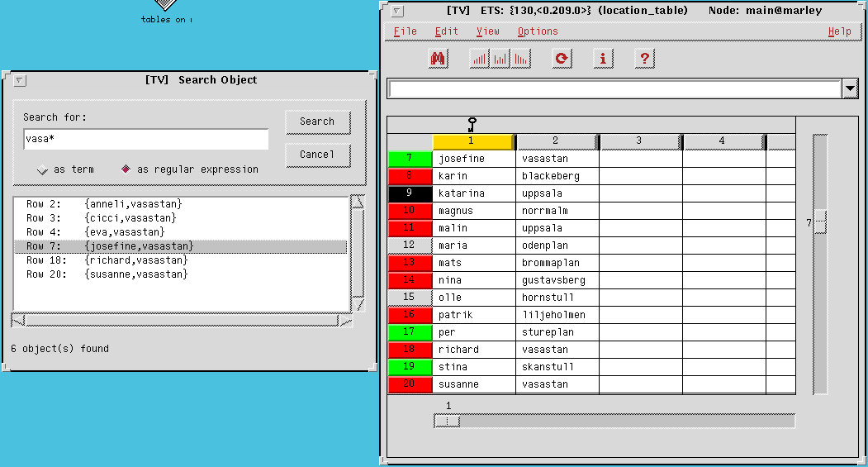The height and width of the screenshot is (467, 868).
Task: Open the Help menu
Action: tap(839, 31)
